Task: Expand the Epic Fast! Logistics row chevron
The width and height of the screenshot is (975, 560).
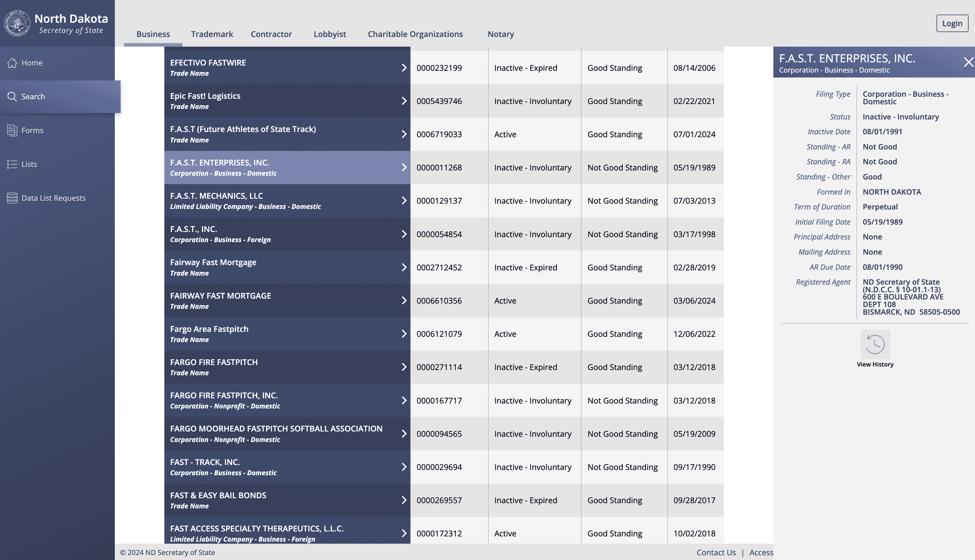Action: tap(404, 101)
